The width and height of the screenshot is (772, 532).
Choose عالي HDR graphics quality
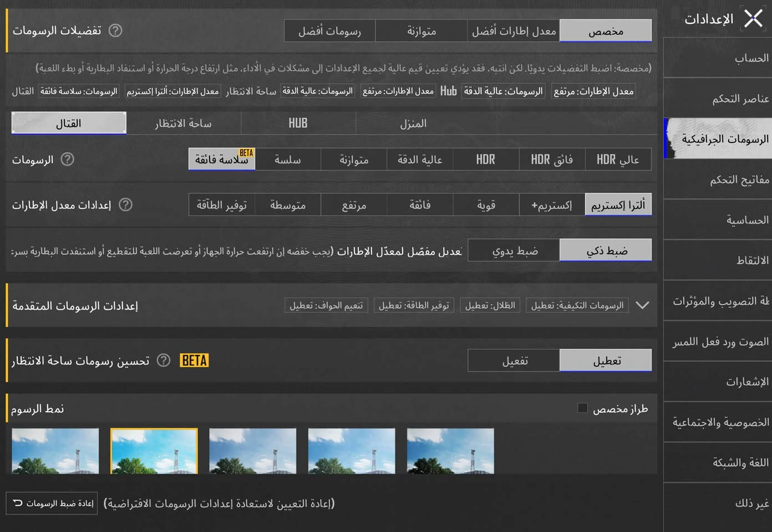coord(618,160)
